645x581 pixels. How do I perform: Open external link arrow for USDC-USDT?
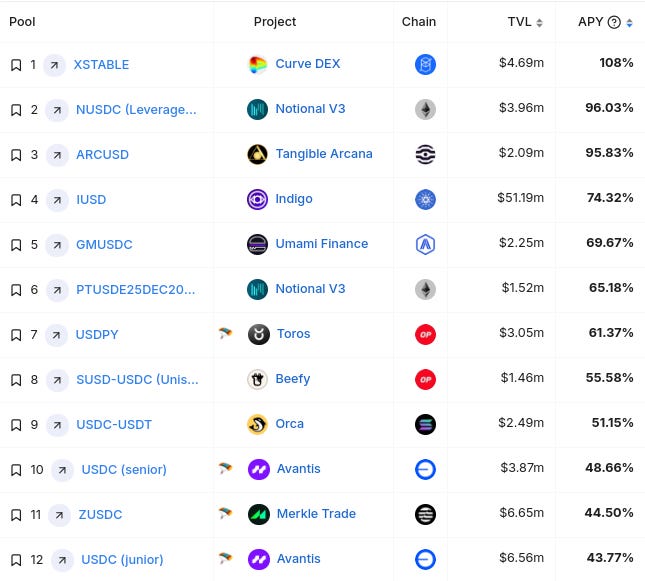[x=57, y=425]
